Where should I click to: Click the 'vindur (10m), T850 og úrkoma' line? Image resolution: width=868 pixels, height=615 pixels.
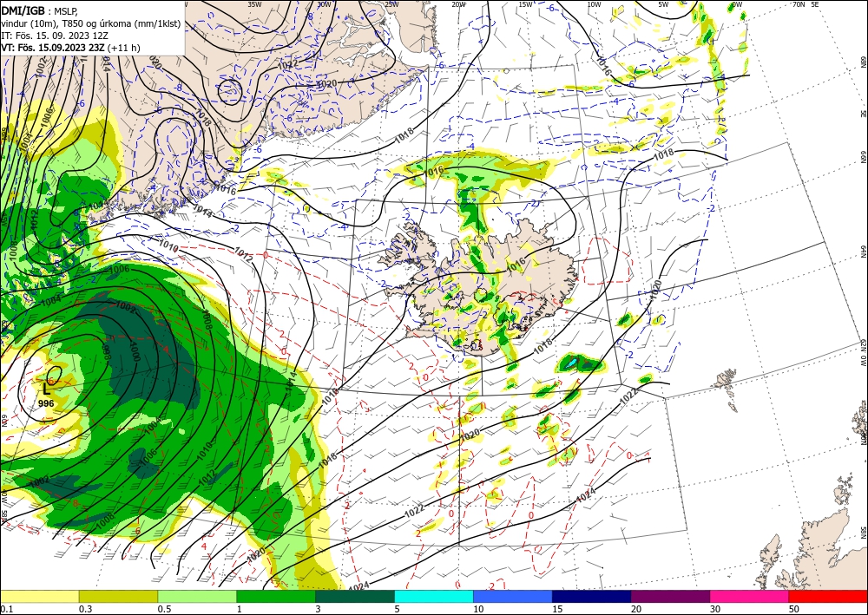tap(91, 23)
